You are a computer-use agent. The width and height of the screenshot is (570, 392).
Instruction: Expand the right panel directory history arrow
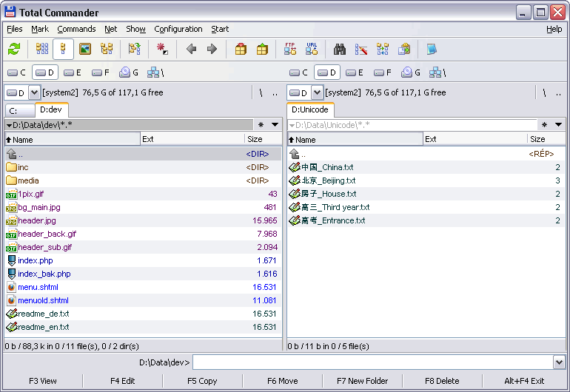[x=558, y=125]
